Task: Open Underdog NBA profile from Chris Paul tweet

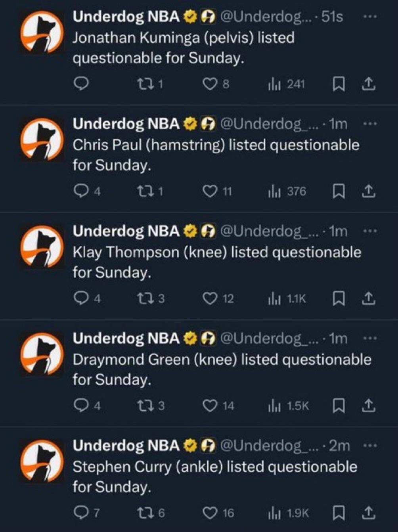Action: (126, 124)
